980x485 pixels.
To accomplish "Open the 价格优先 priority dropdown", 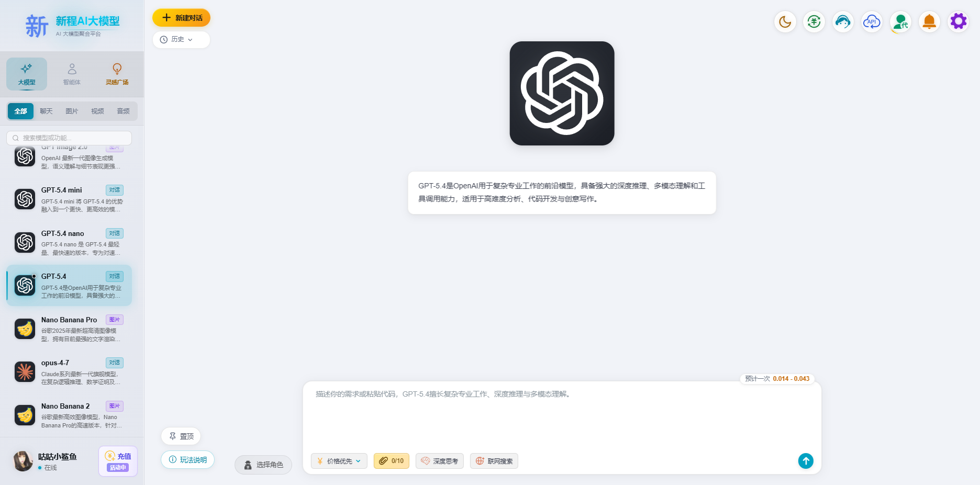I will click(339, 461).
